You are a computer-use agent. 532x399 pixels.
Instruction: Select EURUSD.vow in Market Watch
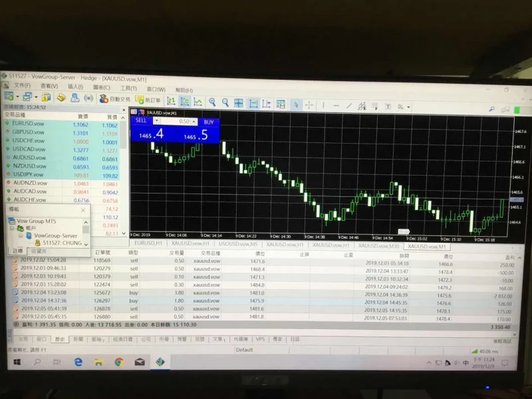tap(28, 124)
